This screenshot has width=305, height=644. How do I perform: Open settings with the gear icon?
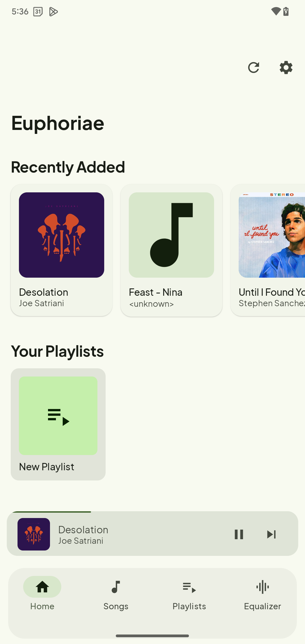(x=286, y=68)
